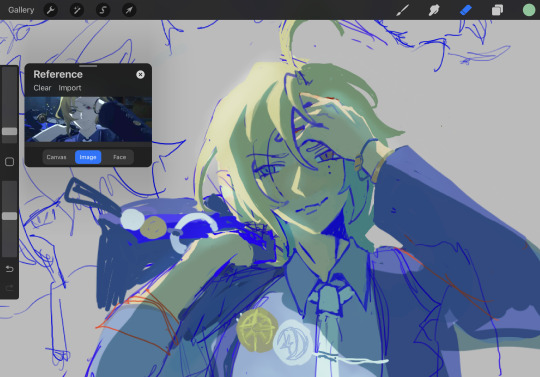Click the reference image thumbnail
Image resolution: width=540 pixels, height=377 pixels.
click(x=88, y=119)
